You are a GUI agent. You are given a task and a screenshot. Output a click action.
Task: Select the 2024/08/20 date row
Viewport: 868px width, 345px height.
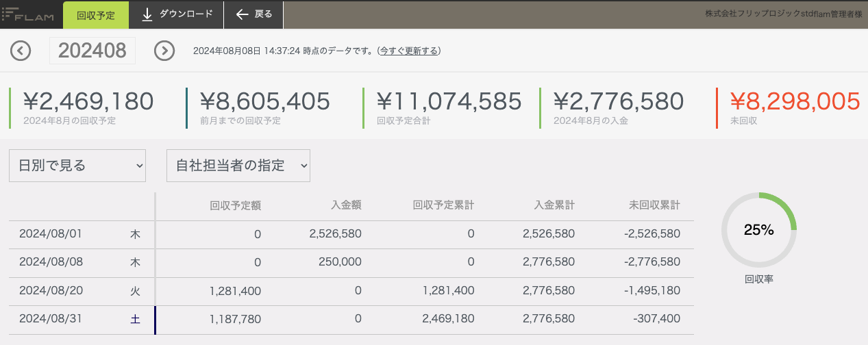click(351, 291)
